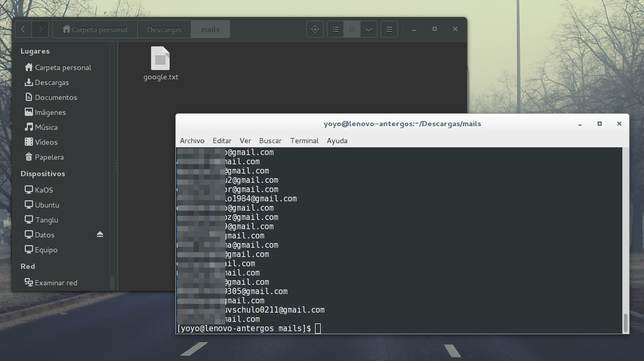Open the terminal Editar menu
Image resolution: width=644 pixels, height=361 pixels.
click(222, 141)
